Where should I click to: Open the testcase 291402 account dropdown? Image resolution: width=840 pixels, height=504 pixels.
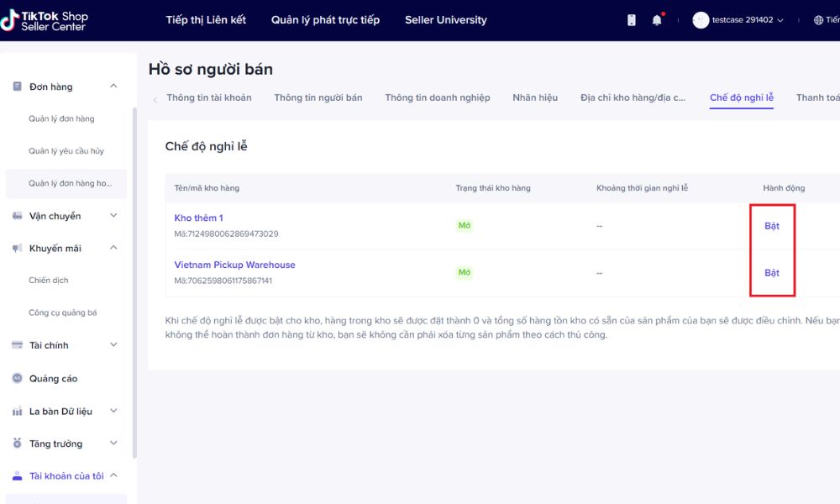pyautogui.click(x=748, y=20)
